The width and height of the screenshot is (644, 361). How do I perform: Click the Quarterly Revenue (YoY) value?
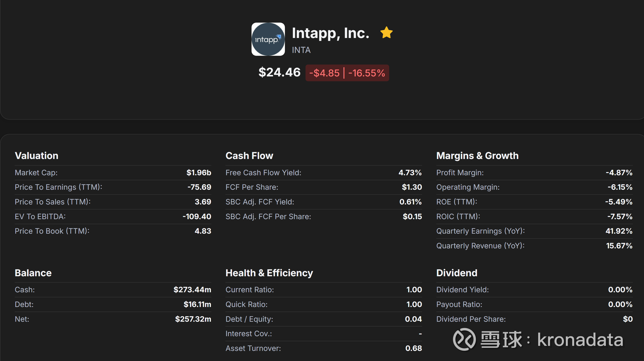pos(619,246)
